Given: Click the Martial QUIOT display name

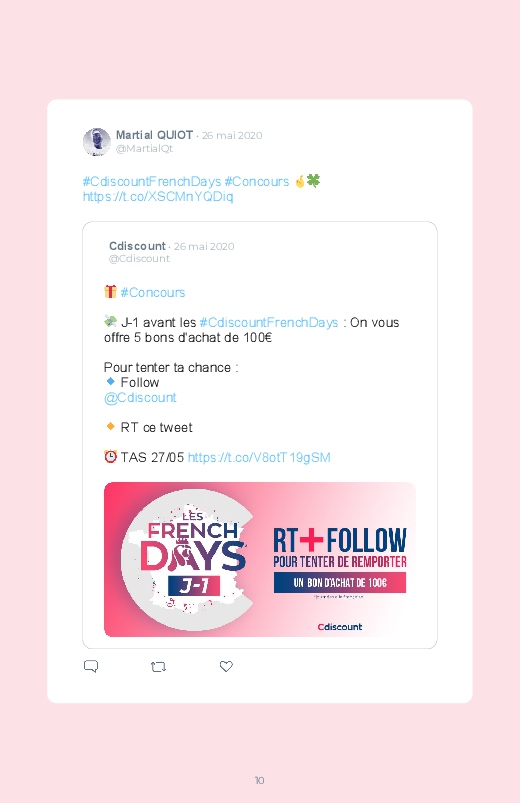Looking at the screenshot, I should pos(154,135).
